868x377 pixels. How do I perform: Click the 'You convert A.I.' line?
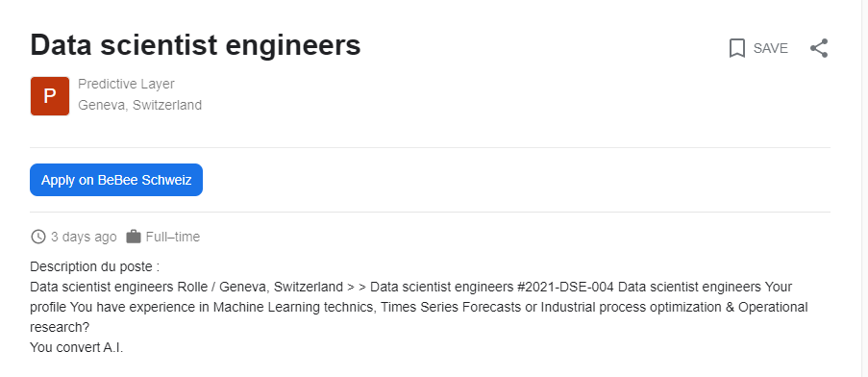[76, 348]
